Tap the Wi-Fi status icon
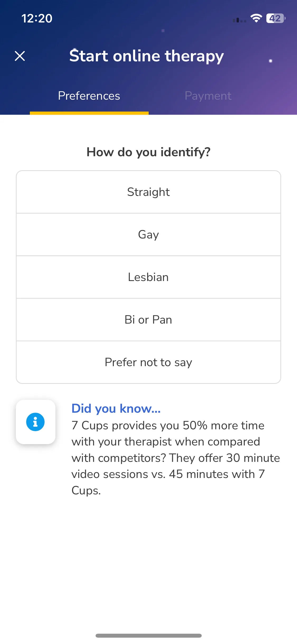Viewport: 297px width, 644px height. click(x=256, y=18)
